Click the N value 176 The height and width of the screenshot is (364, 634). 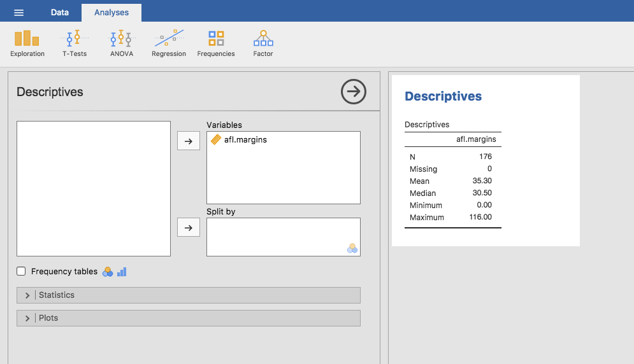click(x=485, y=157)
